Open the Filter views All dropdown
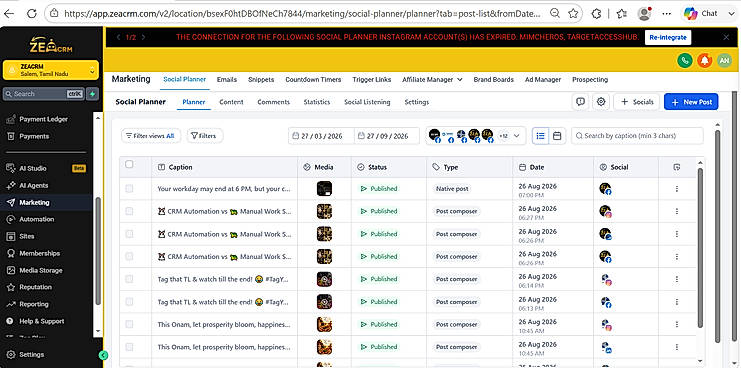Image resolution: width=741 pixels, height=368 pixels. point(150,136)
